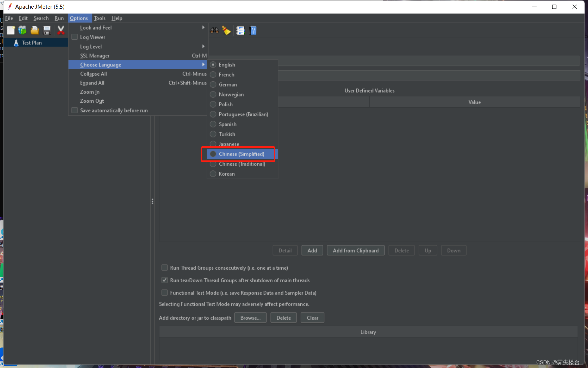Expand the Look and Feel submenu

pos(138,28)
